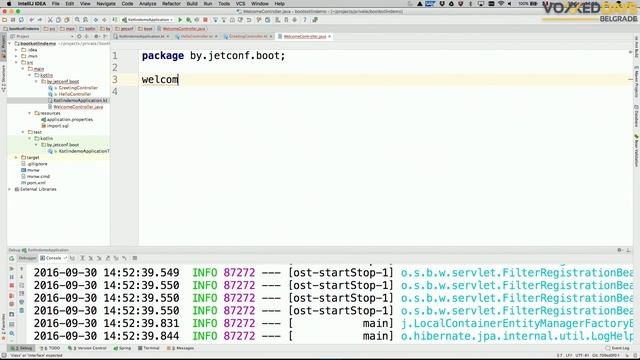Viewport: 640px width, 360px height.
Task: Click scroll-from-source target icon in Project panel
Action: (x=79, y=36)
